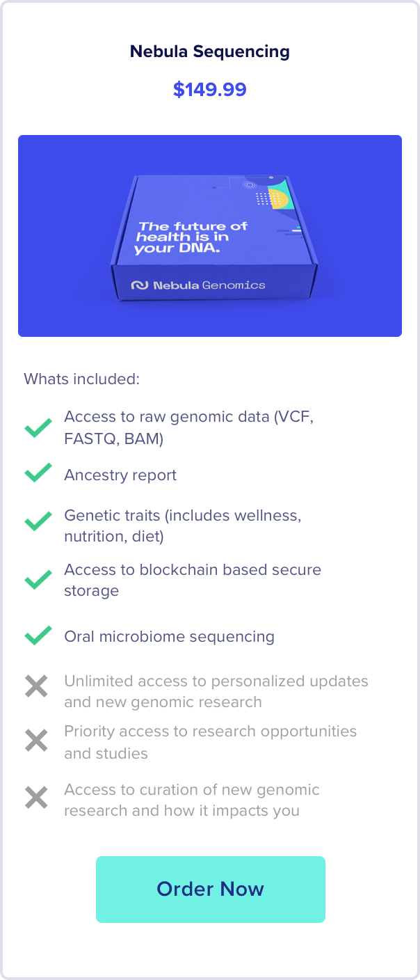The width and height of the screenshot is (420, 980).
Task: Click the checkmark beside raw genomic data
Action: (38, 427)
